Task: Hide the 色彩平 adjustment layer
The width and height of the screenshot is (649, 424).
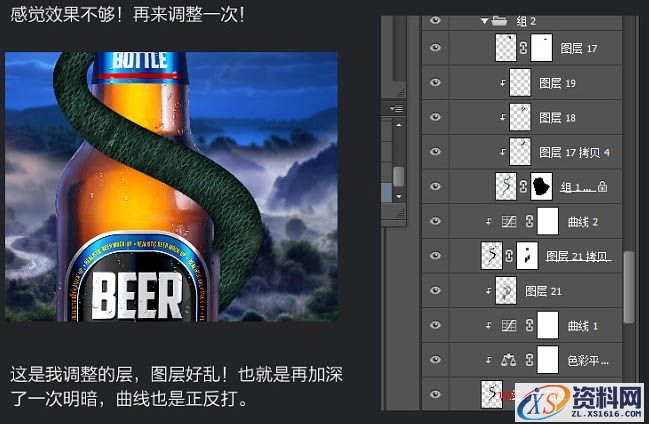Action: 435,359
